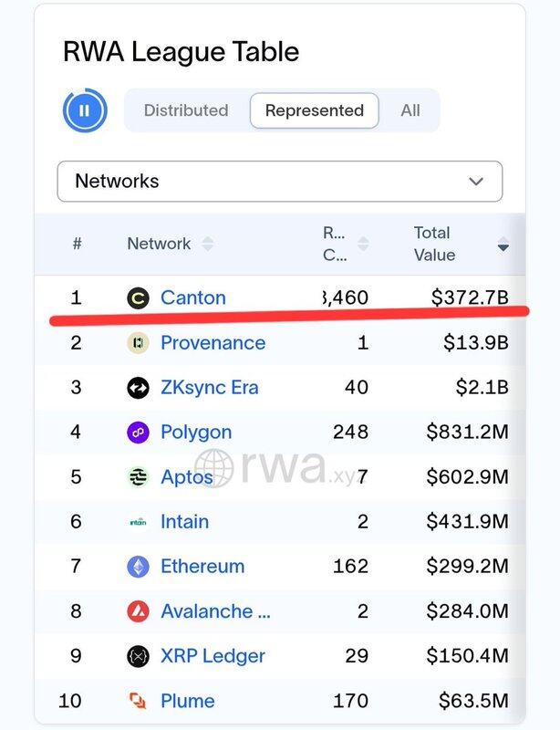Image resolution: width=560 pixels, height=730 pixels.
Task: Switch to the Distributed view
Action: pyautogui.click(x=186, y=110)
